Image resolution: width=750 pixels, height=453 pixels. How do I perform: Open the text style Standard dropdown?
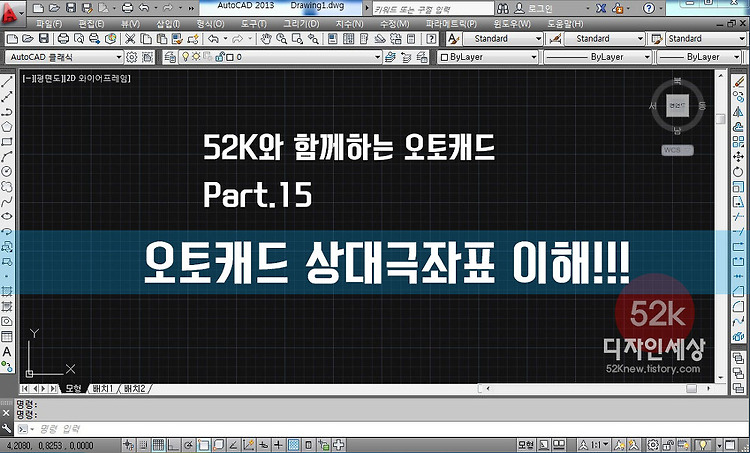point(502,39)
